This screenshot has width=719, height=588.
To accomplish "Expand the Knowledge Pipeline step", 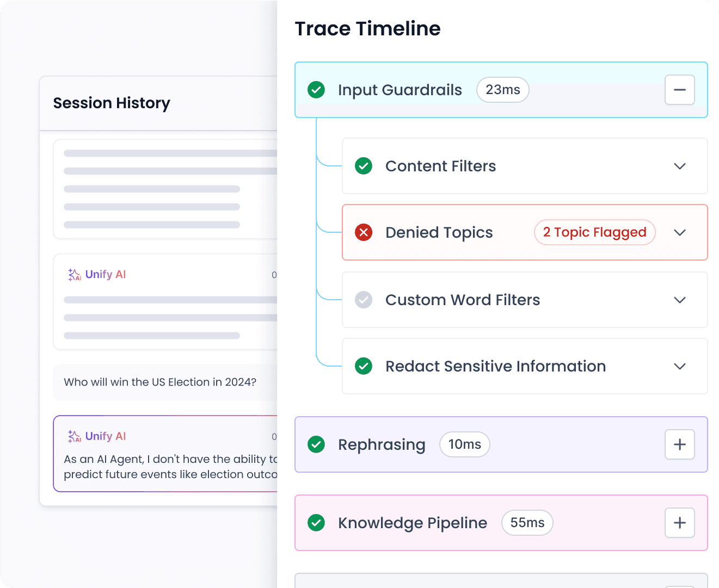I will pyautogui.click(x=679, y=523).
